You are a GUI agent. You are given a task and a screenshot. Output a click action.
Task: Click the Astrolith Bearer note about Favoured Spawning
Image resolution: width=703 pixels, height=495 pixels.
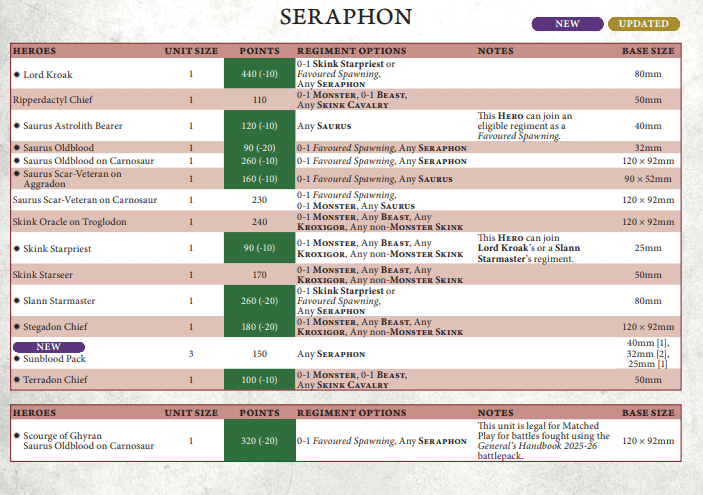pyautogui.click(x=525, y=126)
